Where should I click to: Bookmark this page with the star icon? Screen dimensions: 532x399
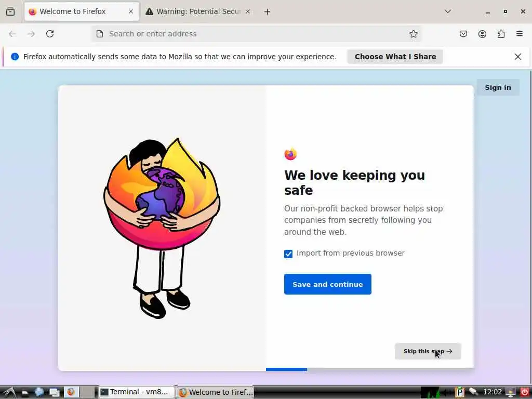(x=413, y=34)
